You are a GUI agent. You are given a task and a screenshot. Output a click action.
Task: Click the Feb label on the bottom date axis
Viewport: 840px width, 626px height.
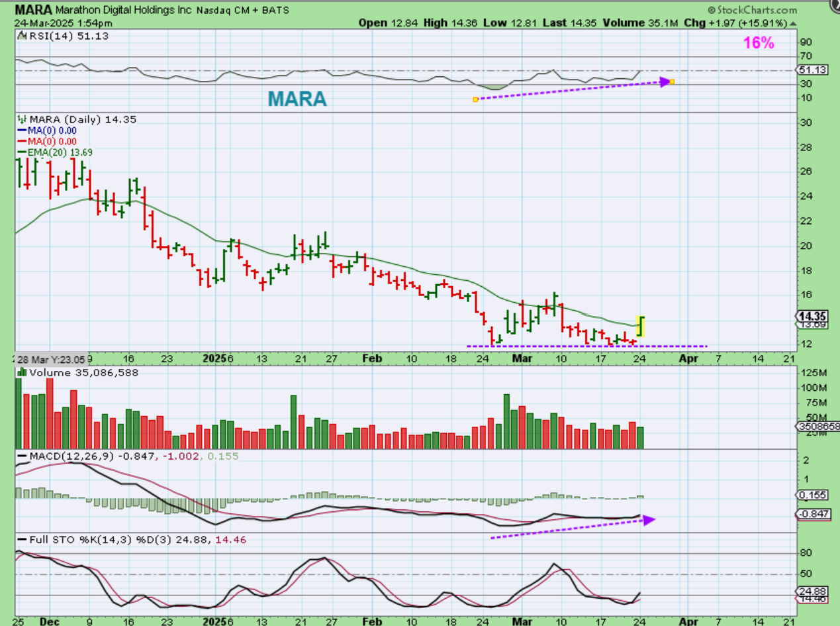click(373, 623)
